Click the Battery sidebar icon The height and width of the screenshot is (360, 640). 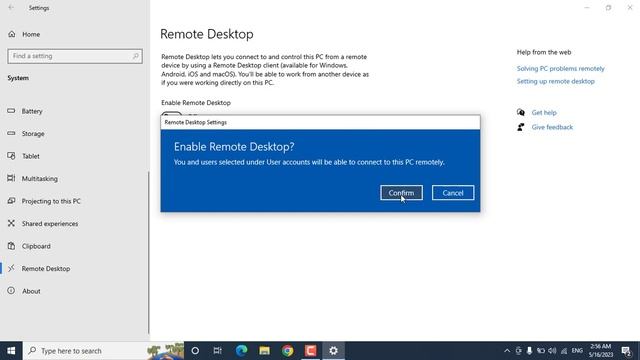coord(11,111)
